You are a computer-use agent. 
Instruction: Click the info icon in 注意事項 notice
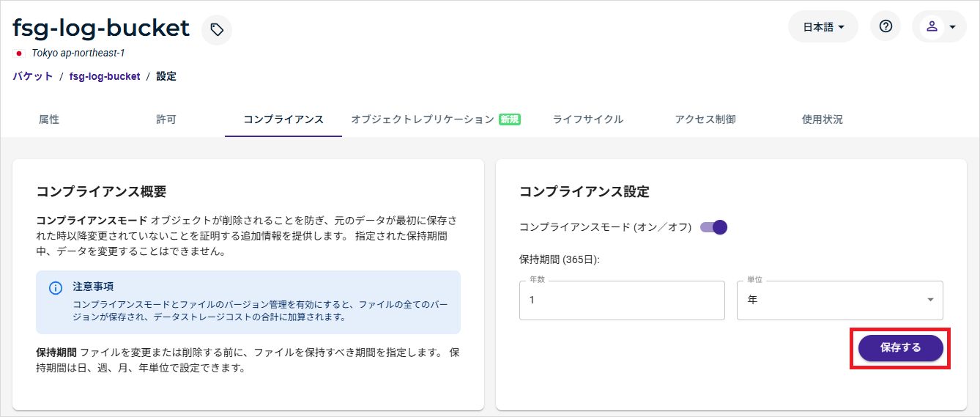click(56, 288)
